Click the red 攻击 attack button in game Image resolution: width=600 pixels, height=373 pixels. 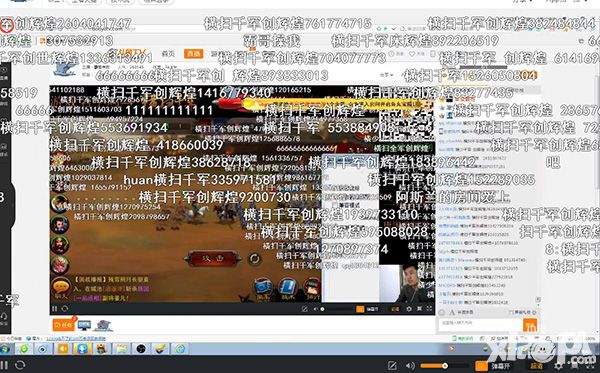[x=213, y=259]
